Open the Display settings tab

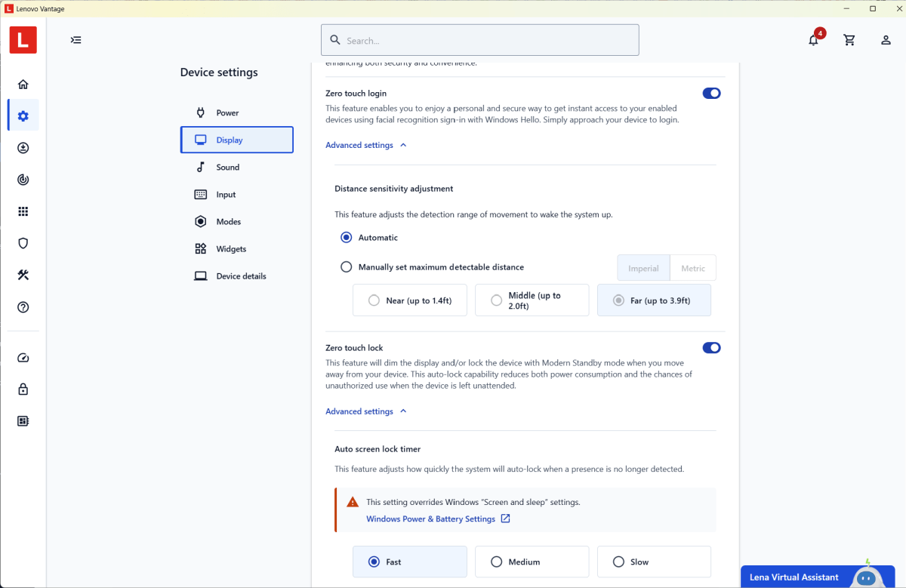(x=236, y=140)
